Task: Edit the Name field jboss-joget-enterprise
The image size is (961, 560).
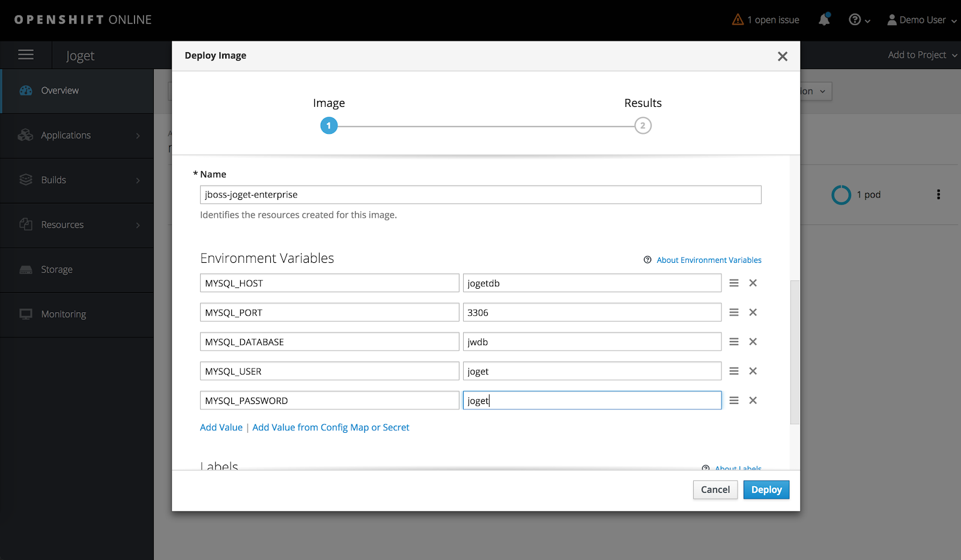Action: (480, 194)
